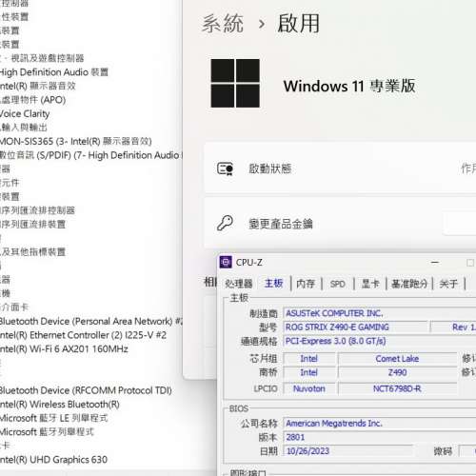The height and width of the screenshot is (476, 476).
Task: Click the product key icon
Action: coord(225,223)
